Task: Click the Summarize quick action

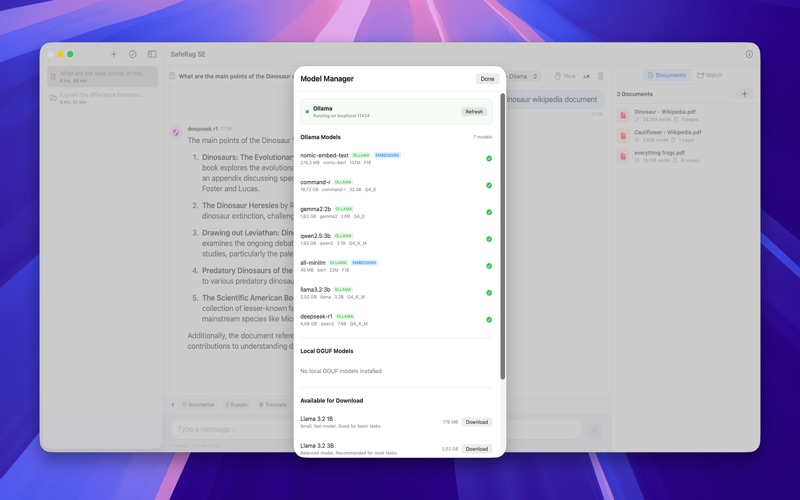Action: coord(198,405)
